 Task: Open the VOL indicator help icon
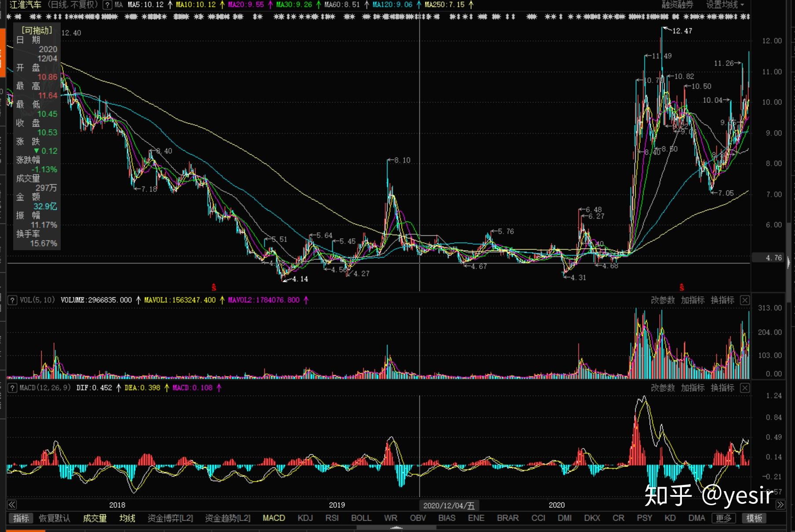[x=13, y=300]
